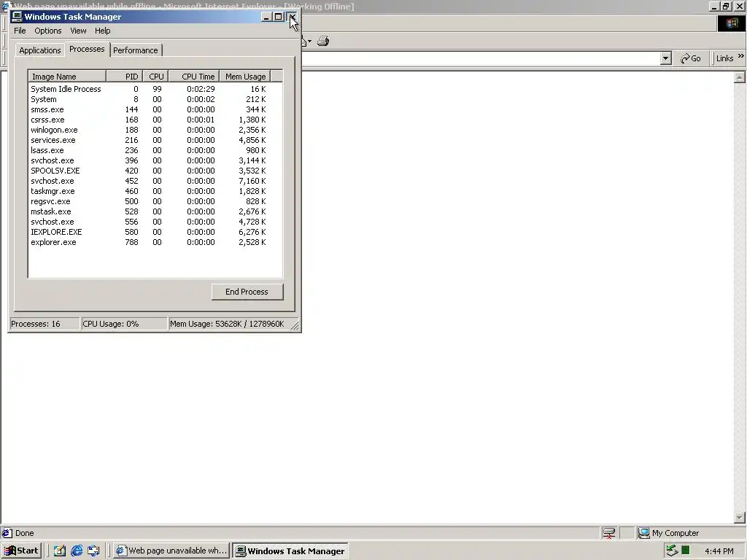The image size is (747, 560).
Task: Select the IEXPLORE.EXE process
Action: [x=155, y=233]
